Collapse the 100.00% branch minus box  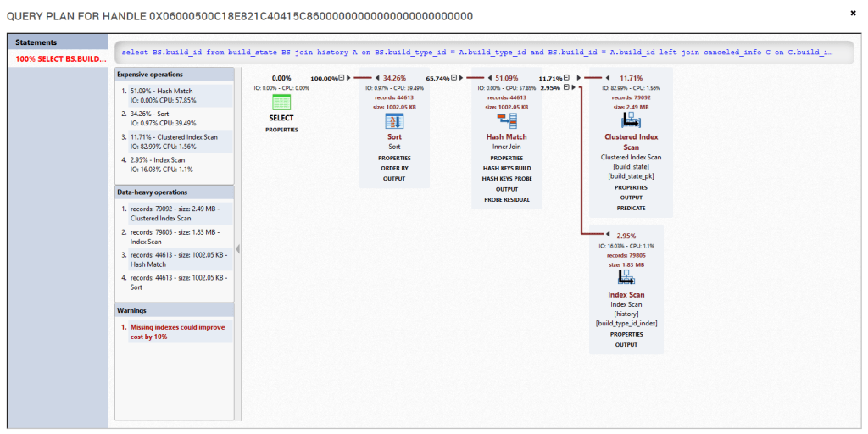pyautogui.click(x=342, y=78)
